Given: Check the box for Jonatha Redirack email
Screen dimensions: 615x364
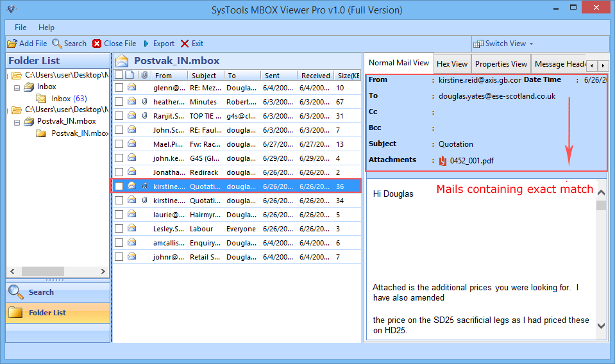Looking at the screenshot, I should [x=119, y=172].
